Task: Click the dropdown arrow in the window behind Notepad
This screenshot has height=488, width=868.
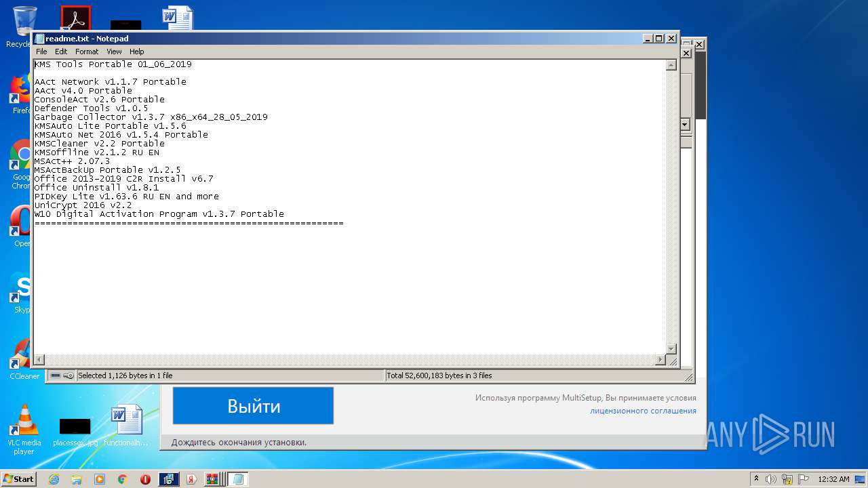Action: pos(685,125)
